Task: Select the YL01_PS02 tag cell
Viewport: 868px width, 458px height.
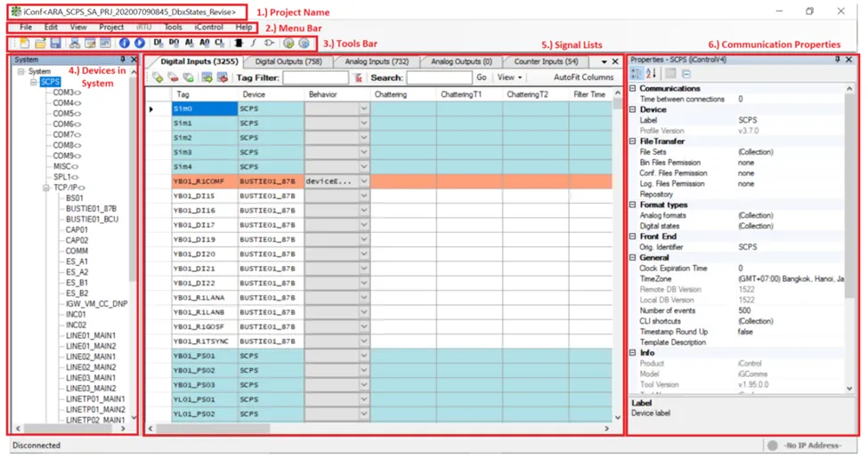Action: 205,414
